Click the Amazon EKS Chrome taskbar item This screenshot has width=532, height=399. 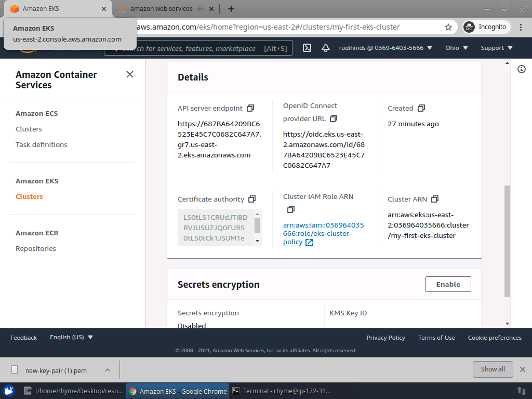point(178,391)
